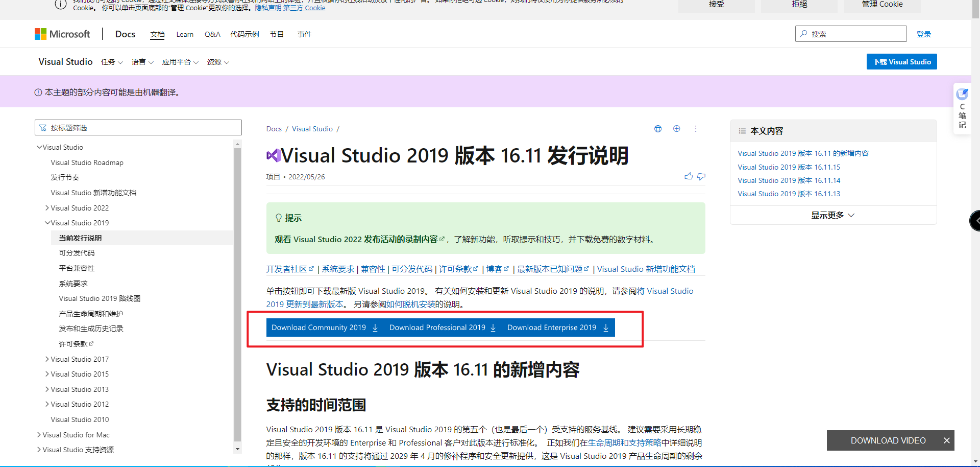Open the 许可条款 link in article
The height and width of the screenshot is (467, 980).
pyautogui.click(x=458, y=269)
